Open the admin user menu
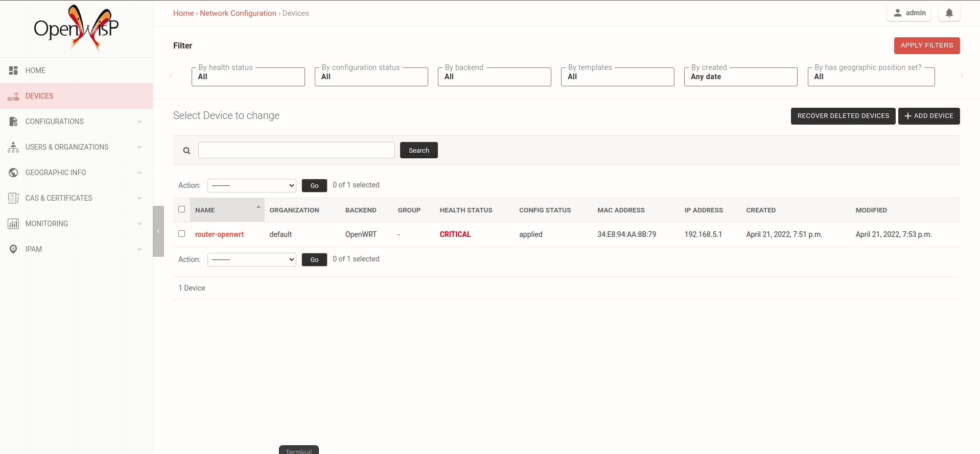Screen dimensions: 980x454 coord(909,13)
